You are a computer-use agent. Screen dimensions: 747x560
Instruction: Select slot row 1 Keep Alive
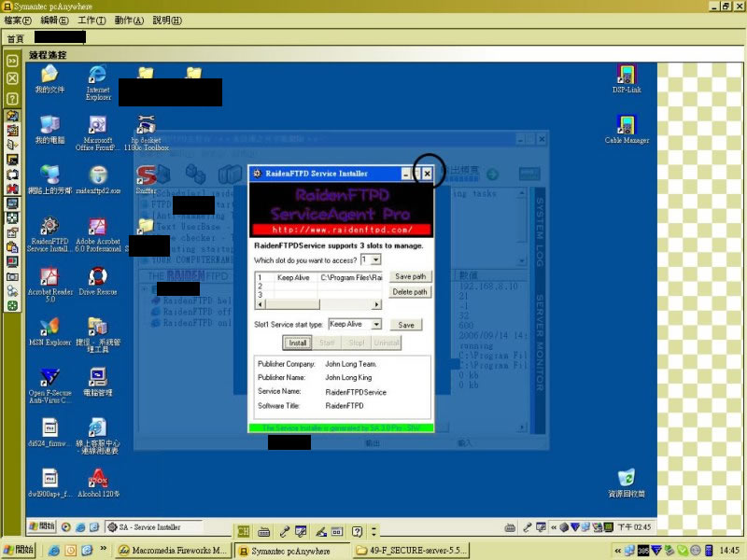tap(318, 277)
